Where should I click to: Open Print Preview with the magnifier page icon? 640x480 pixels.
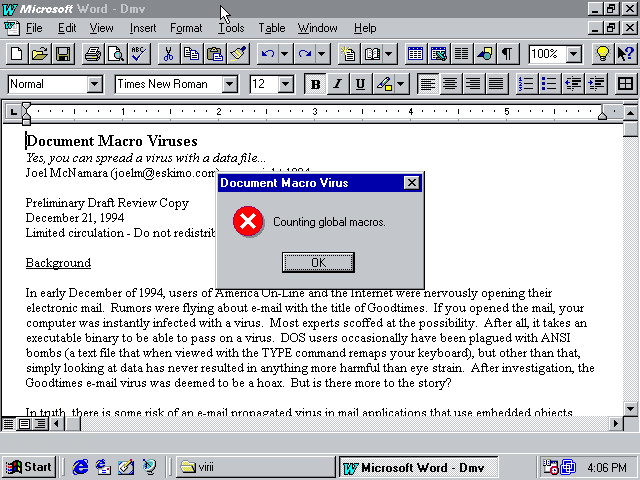(116, 54)
